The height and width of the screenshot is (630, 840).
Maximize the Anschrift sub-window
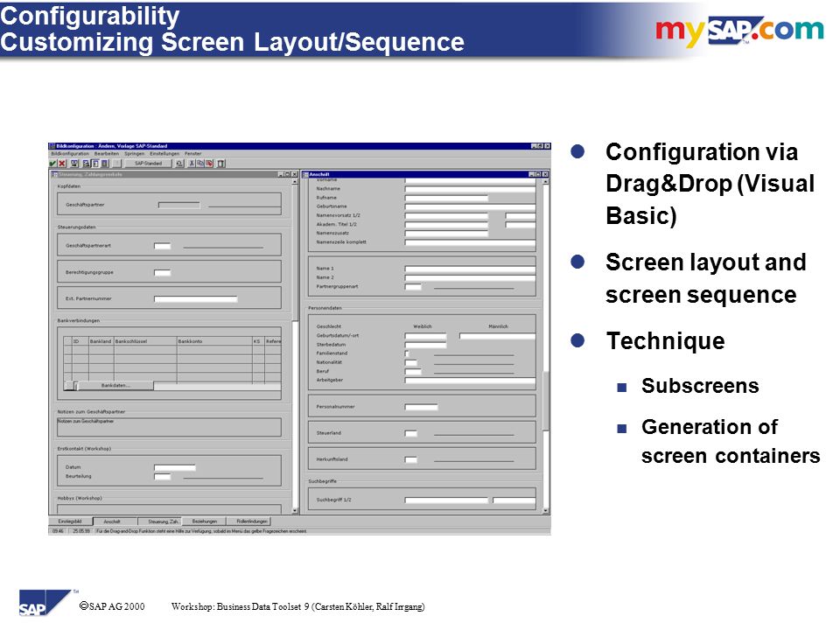[538, 174]
